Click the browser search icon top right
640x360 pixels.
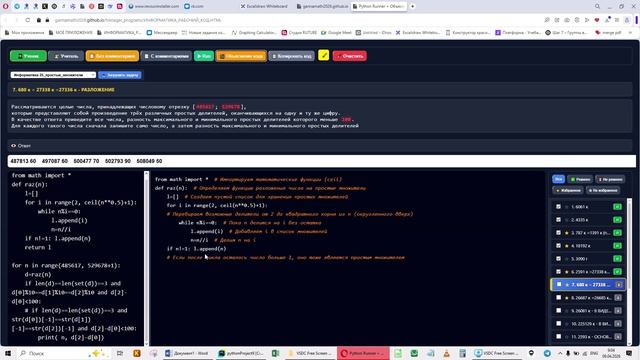pyautogui.click(x=597, y=7)
